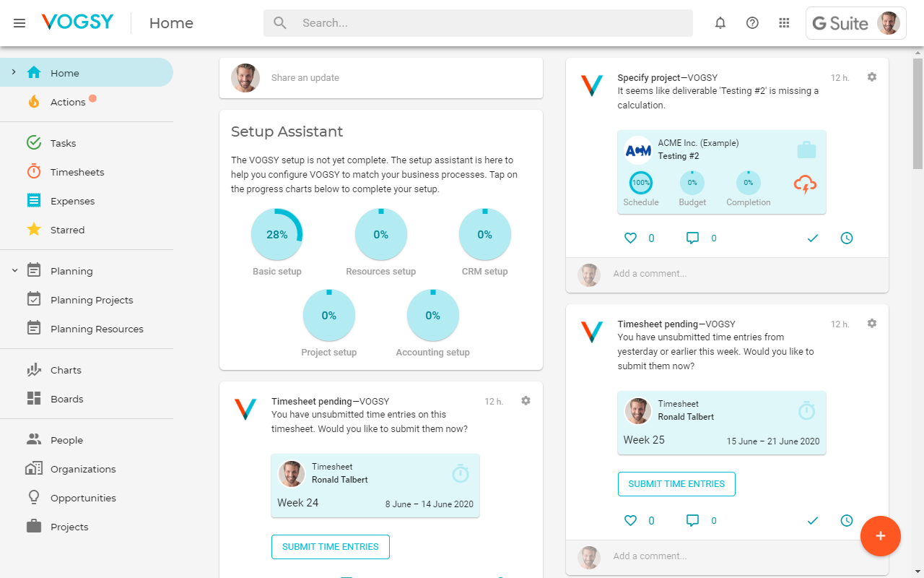
Task: Open the Basic setup 28% progress chart
Action: (277, 234)
